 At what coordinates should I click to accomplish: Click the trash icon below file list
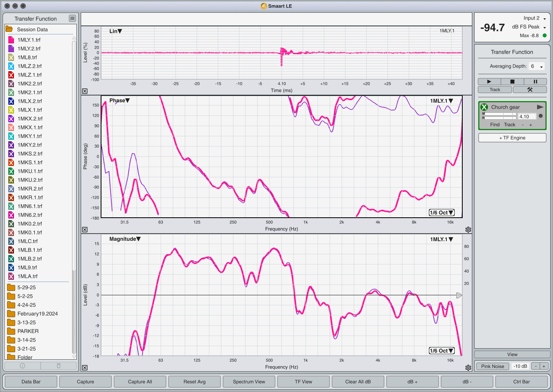click(x=58, y=365)
